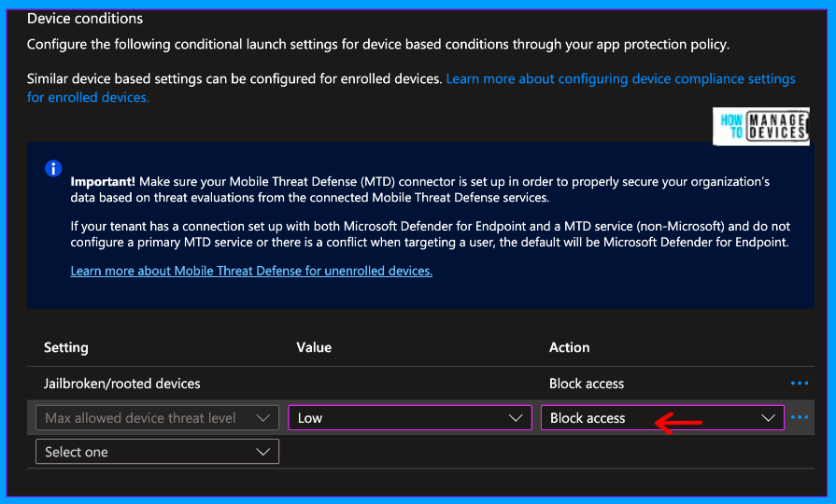
Task: Open Learn more about Mobile Threat Defense link
Action: coord(251,271)
